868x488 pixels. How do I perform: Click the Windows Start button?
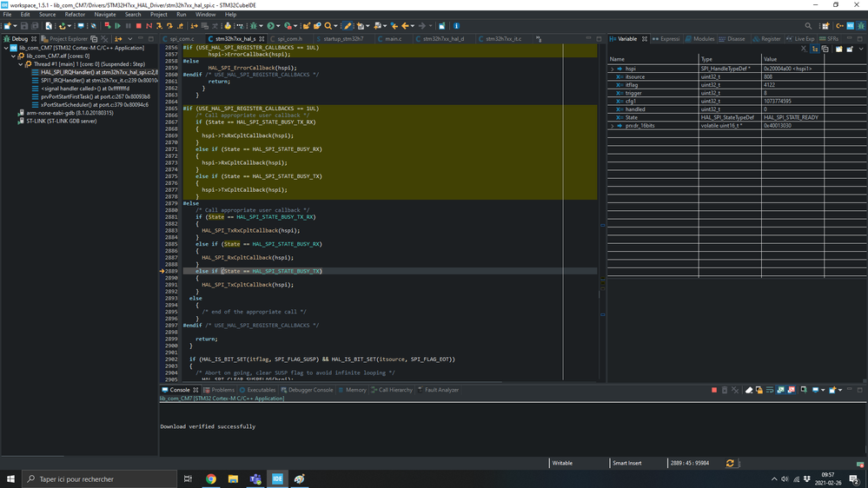click(10, 479)
